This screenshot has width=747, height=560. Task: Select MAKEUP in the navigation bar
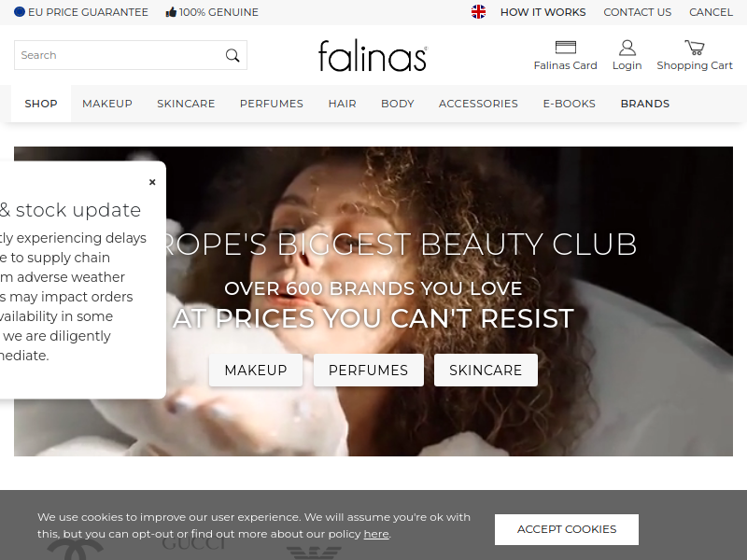pos(107,104)
